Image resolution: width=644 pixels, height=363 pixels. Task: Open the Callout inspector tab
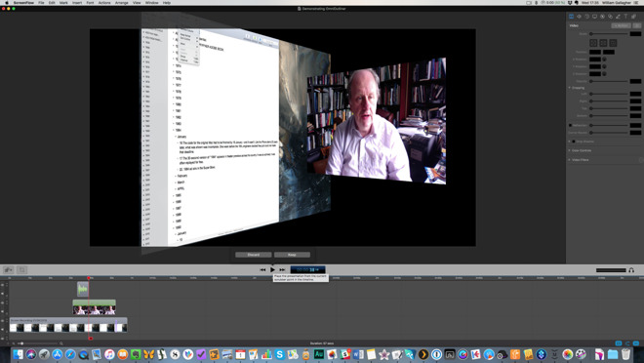(x=602, y=17)
